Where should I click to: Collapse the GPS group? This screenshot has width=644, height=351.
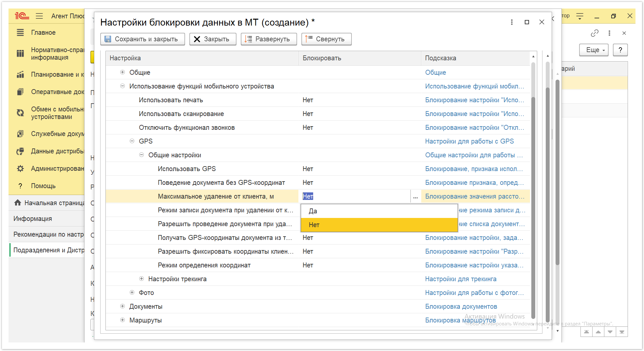132,141
